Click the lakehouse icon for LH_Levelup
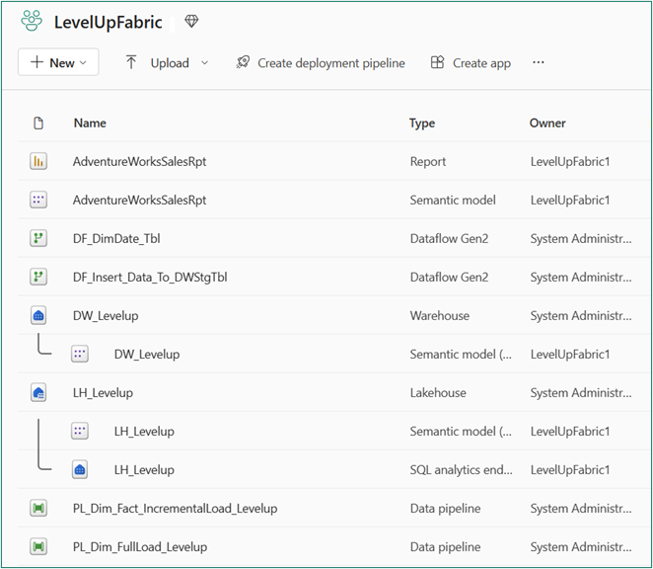The height and width of the screenshot is (569, 653). (38, 392)
